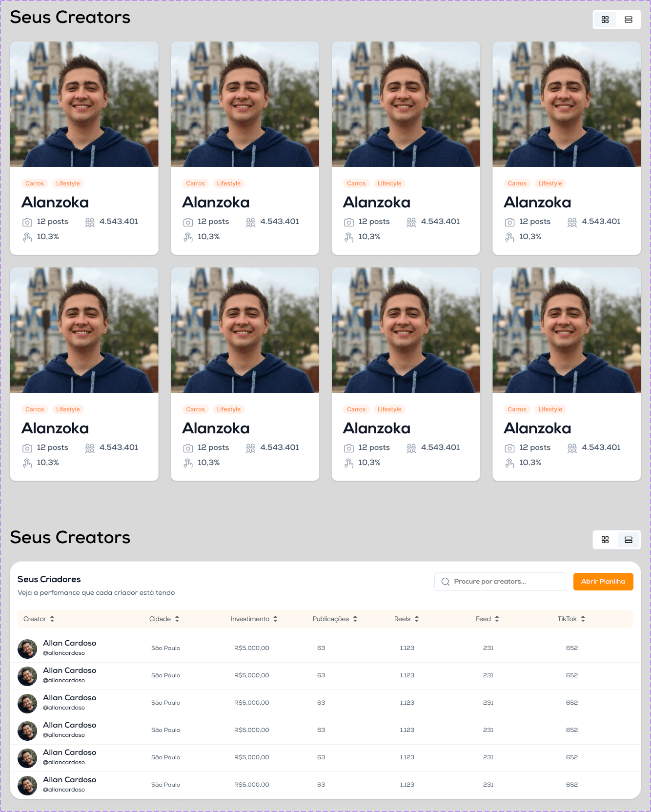Click the Reels column header label
This screenshot has height=812, width=651.
click(402, 619)
